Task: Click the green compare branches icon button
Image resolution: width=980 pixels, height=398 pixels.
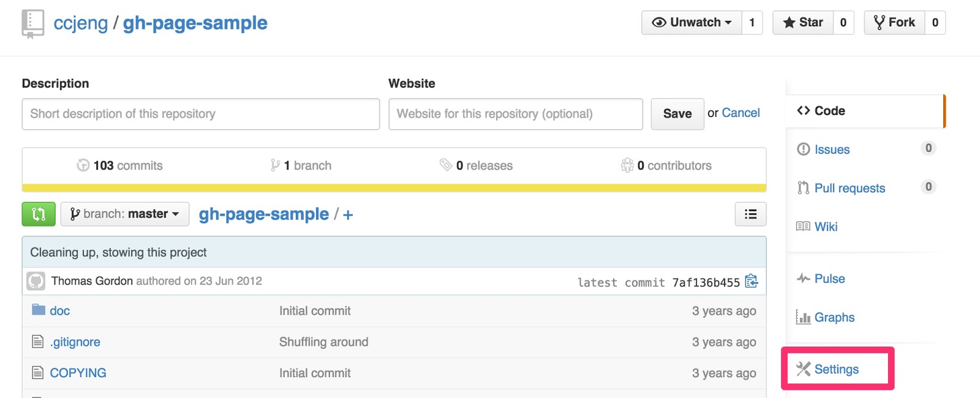Action: (39, 214)
